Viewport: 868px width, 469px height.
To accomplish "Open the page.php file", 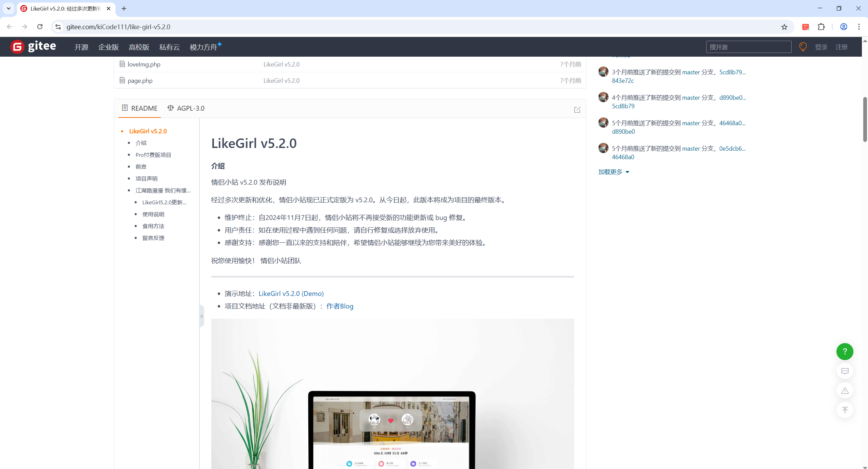I will click(x=140, y=80).
